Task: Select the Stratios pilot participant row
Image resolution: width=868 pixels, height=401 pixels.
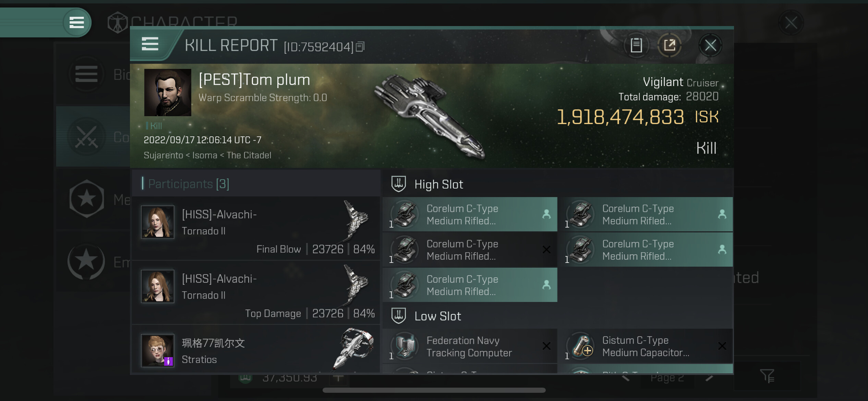Action: coord(256,350)
